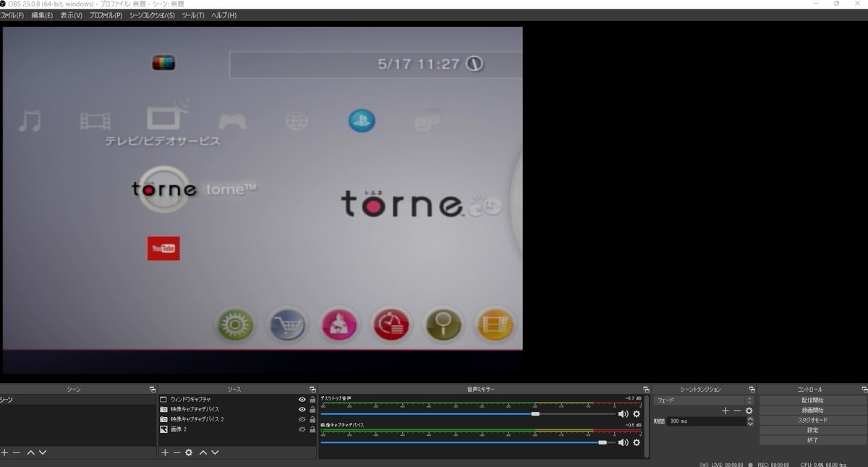The width and height of the screenshot is (868, 467).
Task: Undock the ソース panel with popout icon
Action: [312, 390]
